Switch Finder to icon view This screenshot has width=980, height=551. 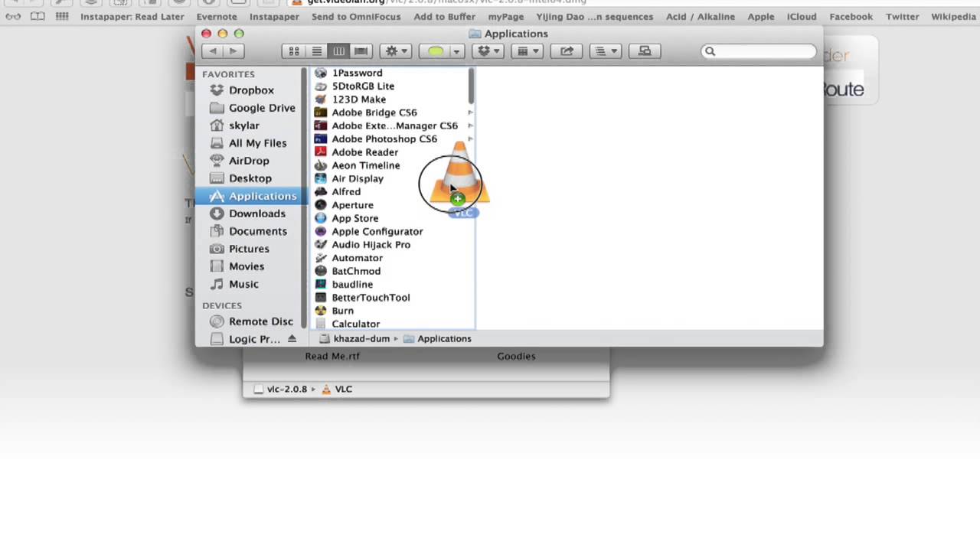point(294,51)
